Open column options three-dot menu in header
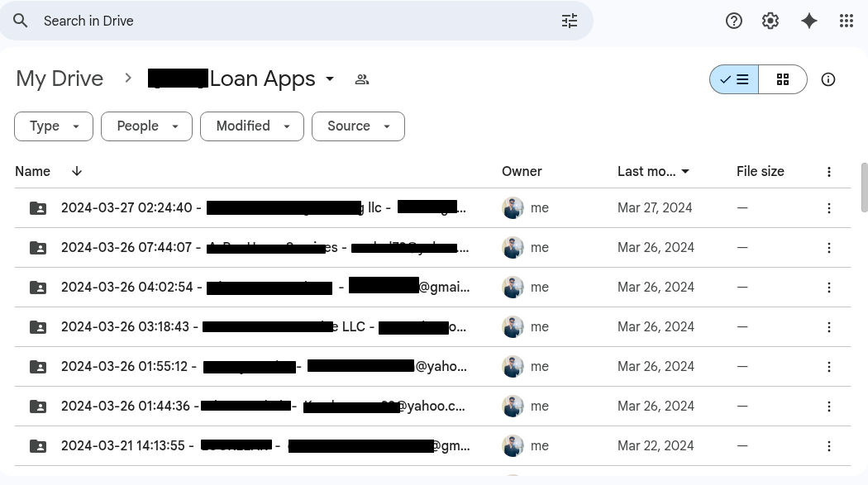 pyautogui.click(x=828, y=172)
